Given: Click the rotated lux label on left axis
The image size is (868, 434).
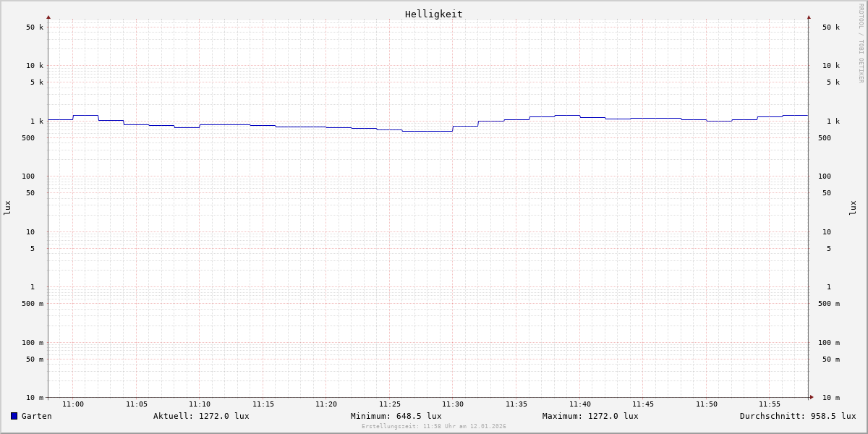Looking at the screenshot, I should tap(7, 208).
